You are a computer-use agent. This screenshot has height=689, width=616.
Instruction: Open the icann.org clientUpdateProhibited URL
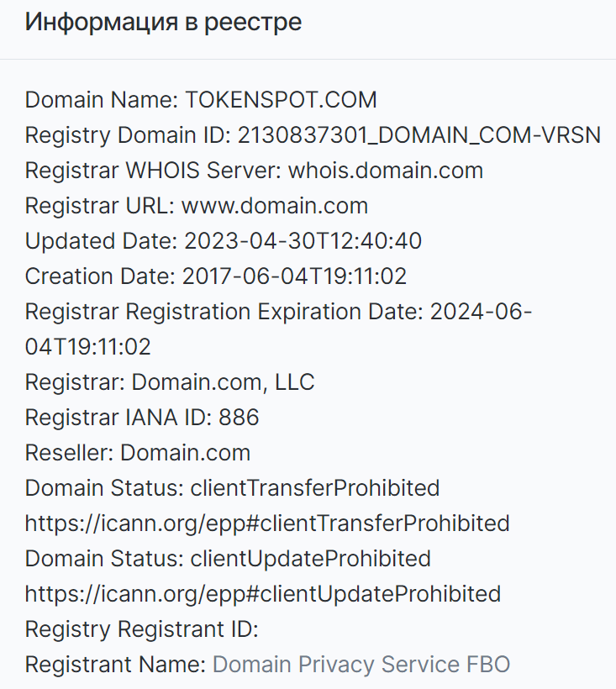263,594
